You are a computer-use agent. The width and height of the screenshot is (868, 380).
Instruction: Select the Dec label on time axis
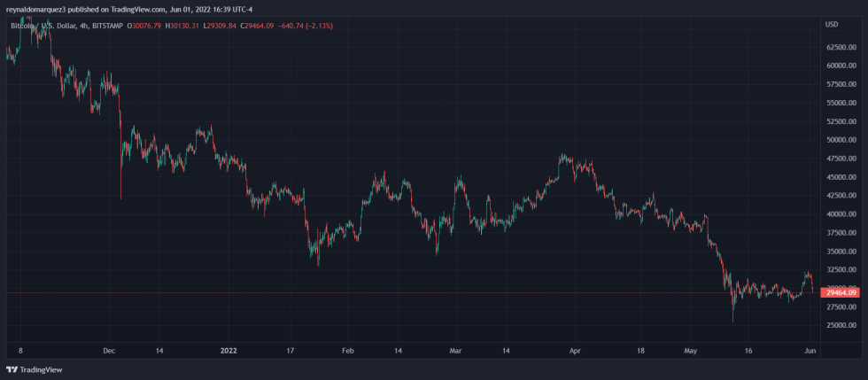[109, 351]
